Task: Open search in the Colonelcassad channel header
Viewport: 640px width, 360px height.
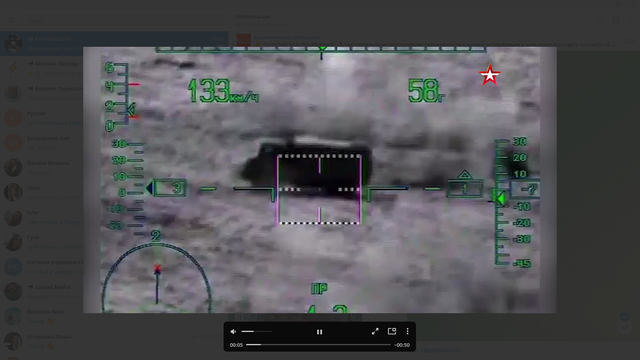Action: tap(600, 20)
